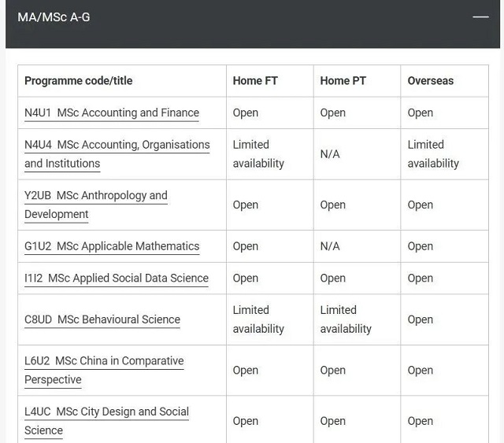This screenshot has width=504, height=443.
Task: Select Overseas Limited availability cell for N4U4
Action: [x=444, y=154]
